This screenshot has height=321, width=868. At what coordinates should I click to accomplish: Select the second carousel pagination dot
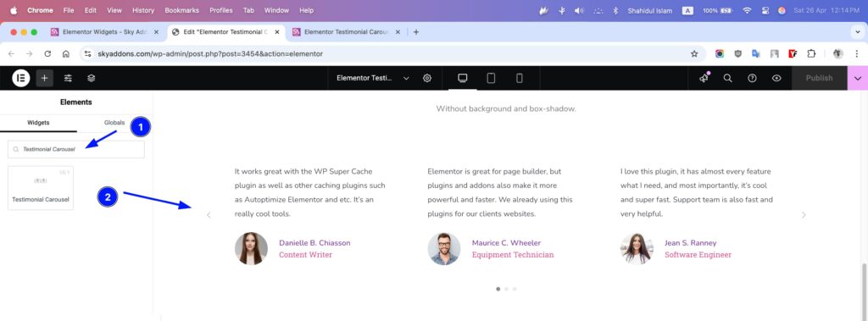[506, 289]
